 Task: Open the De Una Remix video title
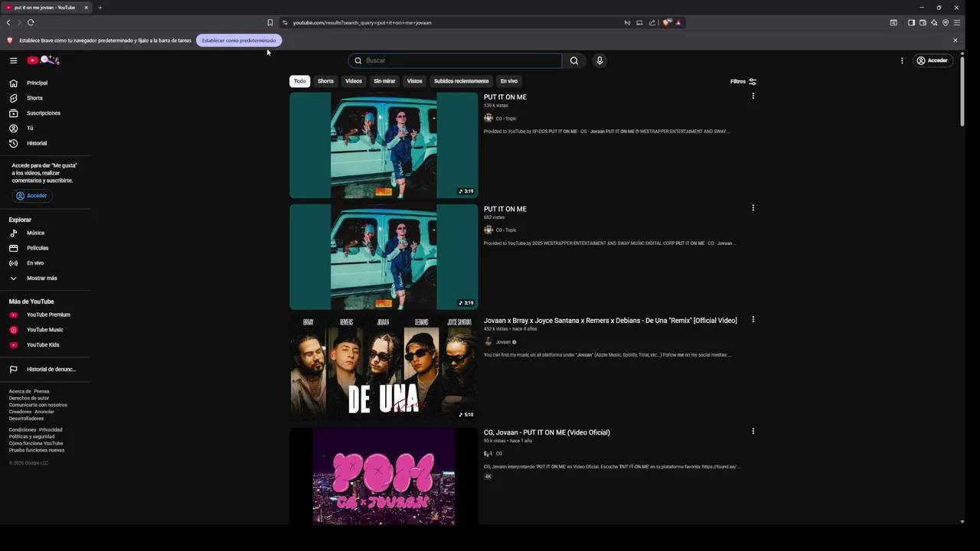[x=610, y=321]
